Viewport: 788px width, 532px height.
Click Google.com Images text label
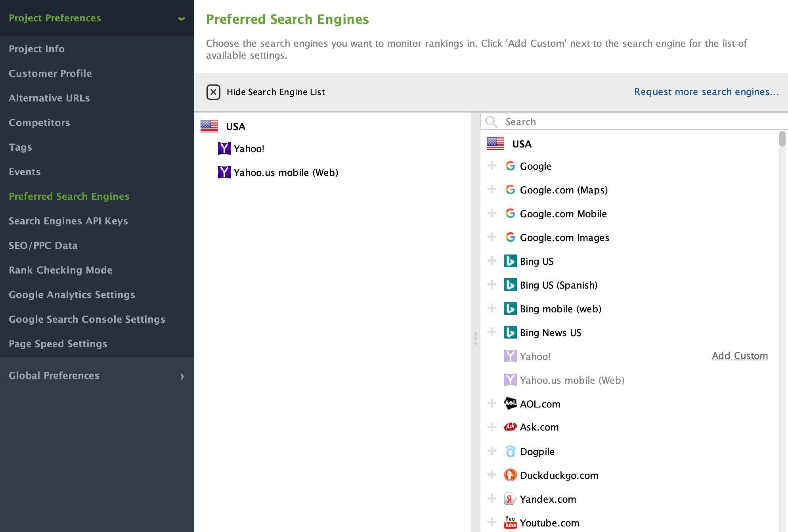coord(564,237)
